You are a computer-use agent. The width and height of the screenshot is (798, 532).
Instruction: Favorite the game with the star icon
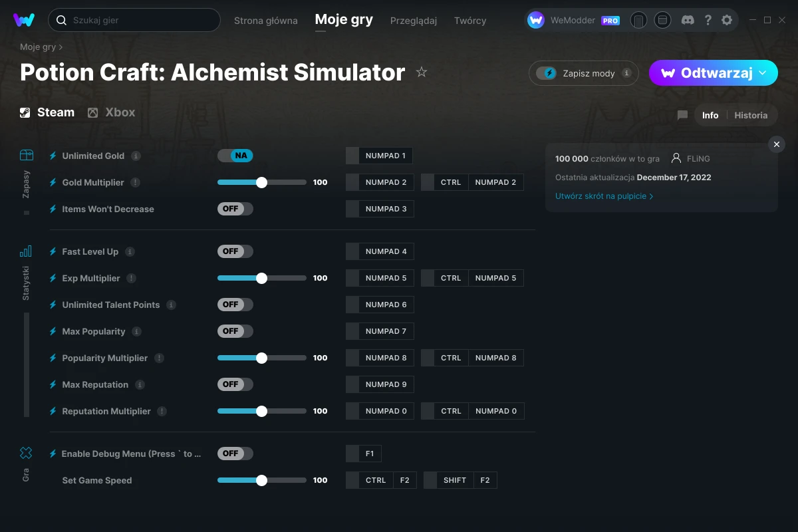tap(422, 72)
